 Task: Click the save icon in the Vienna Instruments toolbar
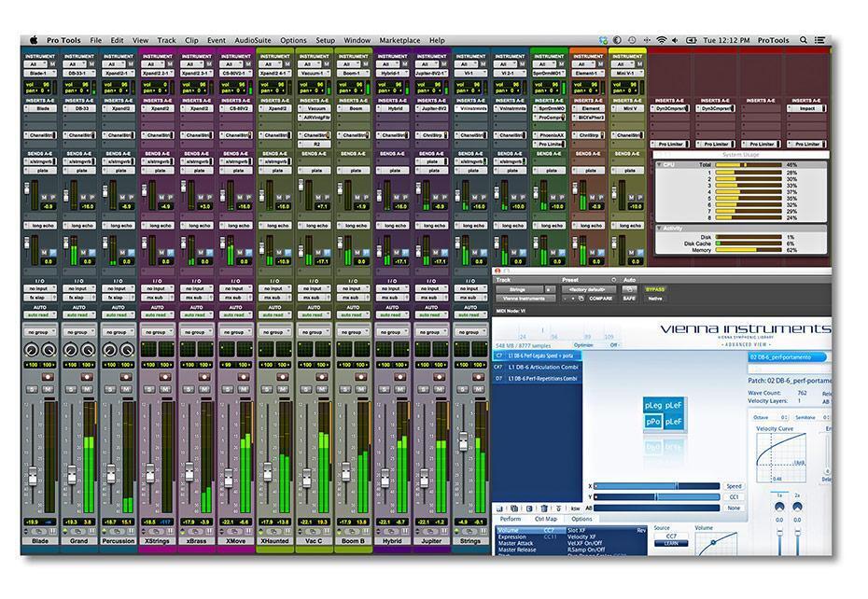pos(498,507)
